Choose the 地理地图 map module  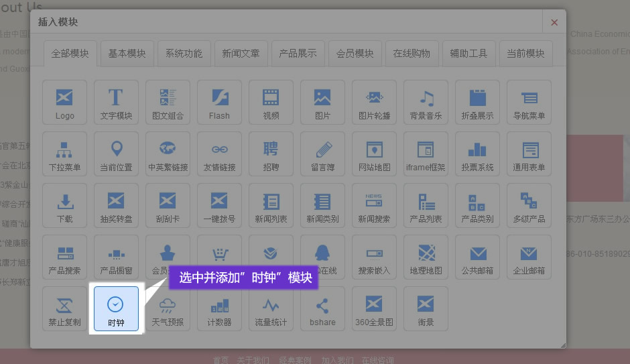coord(426,257)
